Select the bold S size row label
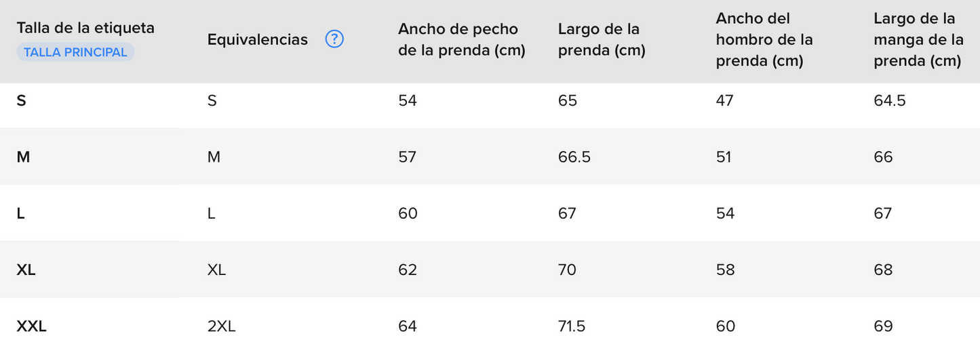980x342 pixels. pyautogui.click(x=21, y=101)
